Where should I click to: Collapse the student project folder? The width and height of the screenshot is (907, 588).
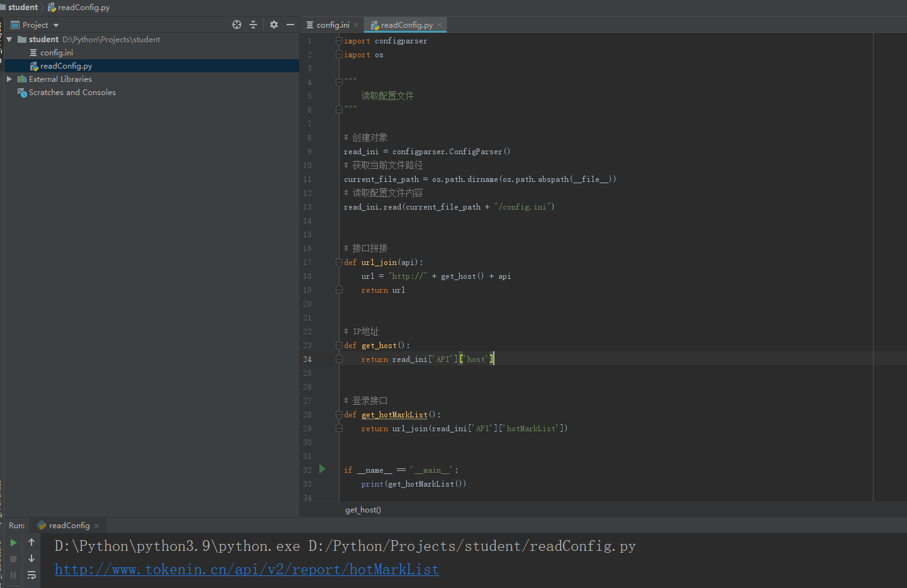tap(9, 39)
